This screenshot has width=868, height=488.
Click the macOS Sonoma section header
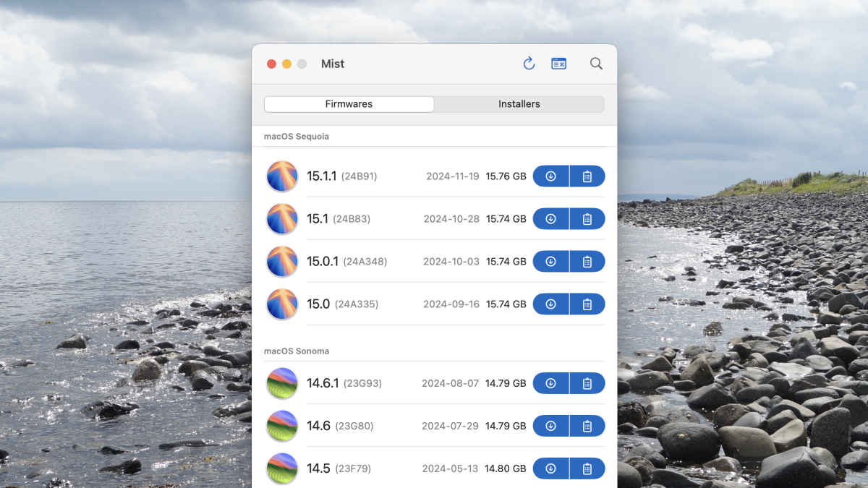(x=297, y=351)
